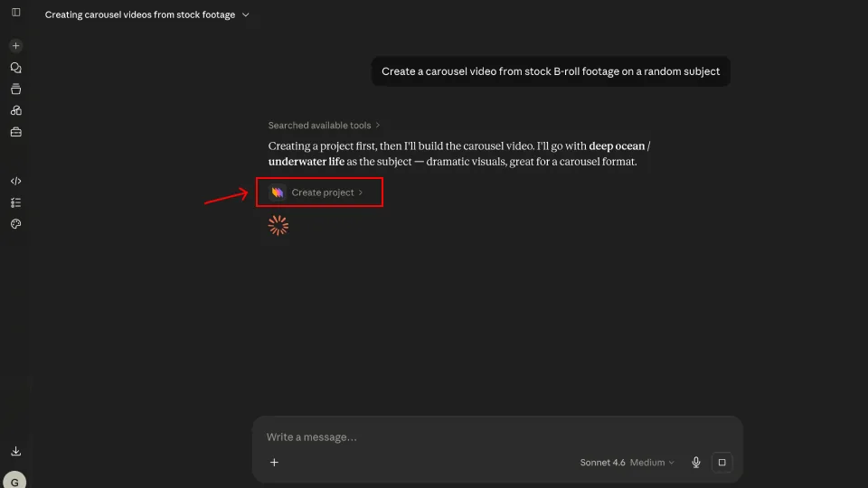Click the download icon in the sidebar
Screen dimensions: 868x488
[x=16, y=452]
